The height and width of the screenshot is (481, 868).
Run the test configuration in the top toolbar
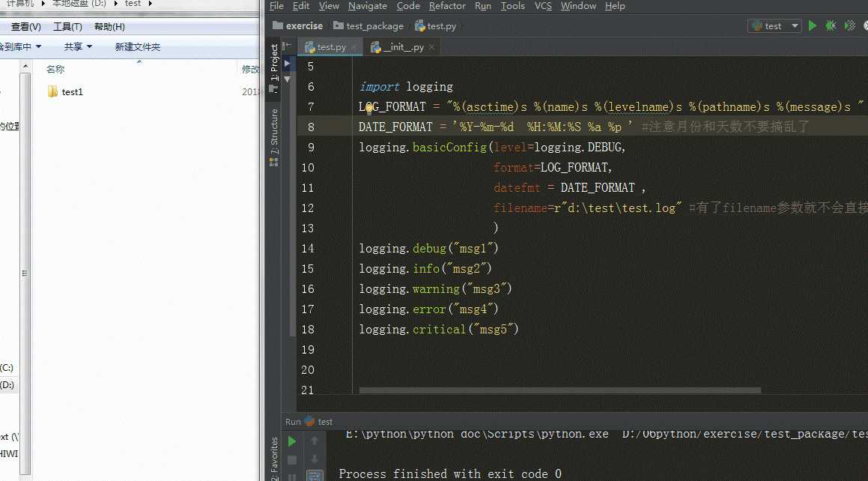(x=812, y=25)
